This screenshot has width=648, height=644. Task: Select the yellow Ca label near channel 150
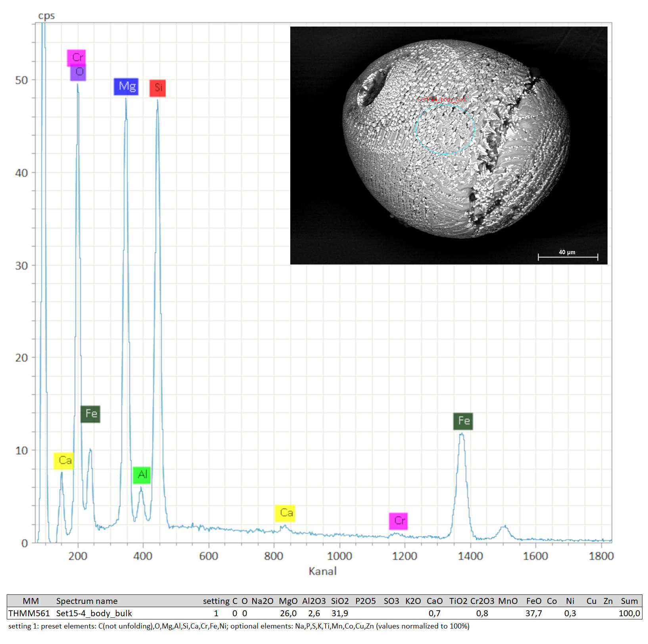pos(64,461)
